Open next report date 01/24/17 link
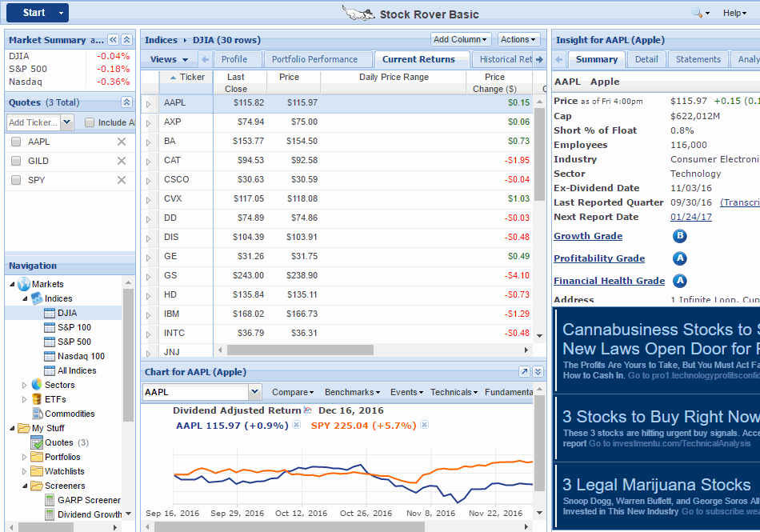The image size is (760, 532). 690,217
